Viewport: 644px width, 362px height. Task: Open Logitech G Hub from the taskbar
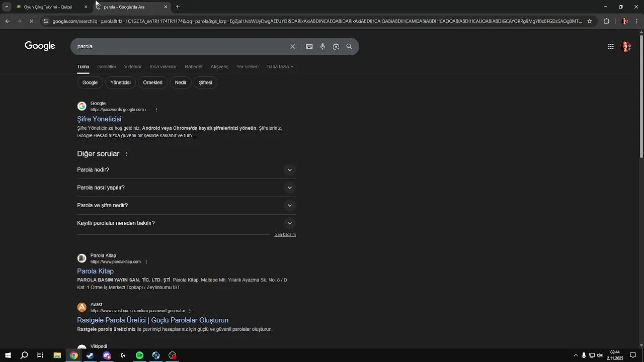pyautogui.click(x=123, y=355)
